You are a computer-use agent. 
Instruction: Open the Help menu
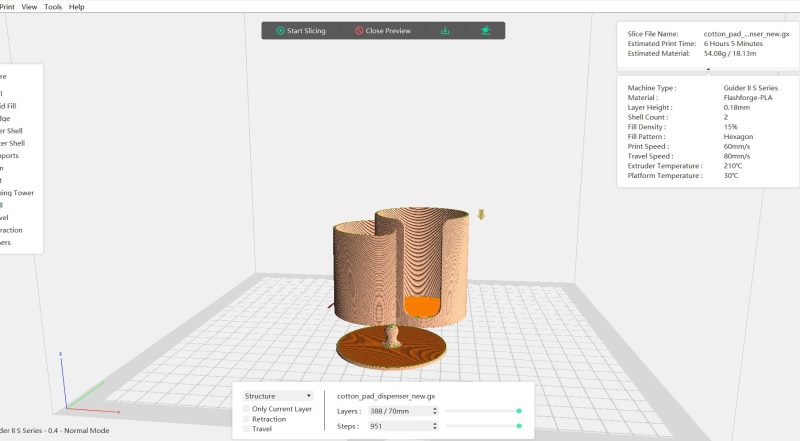pos(77,7)
